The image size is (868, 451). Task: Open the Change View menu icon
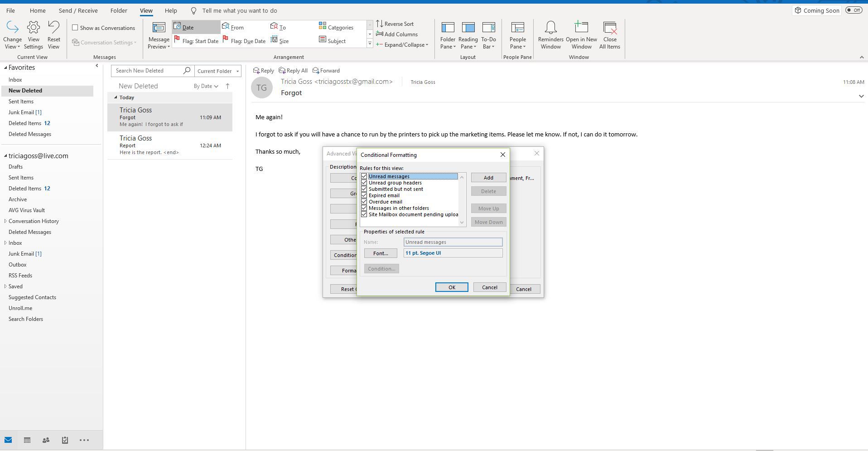coord(12,34)
